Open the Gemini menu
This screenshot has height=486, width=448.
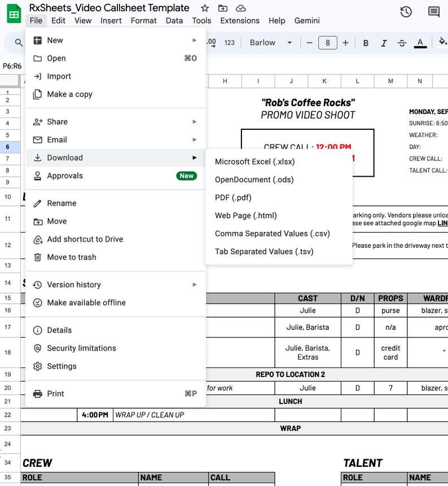307,20
